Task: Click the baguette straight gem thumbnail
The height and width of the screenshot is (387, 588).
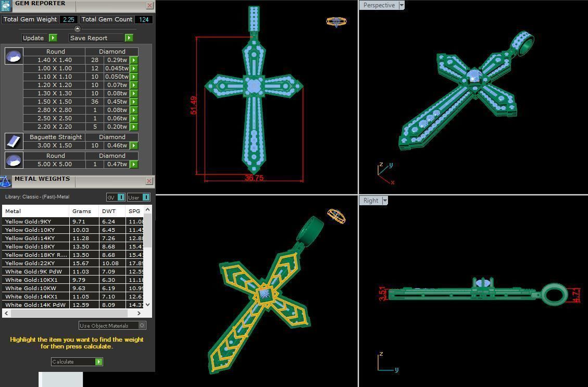Action: [14, 141]
